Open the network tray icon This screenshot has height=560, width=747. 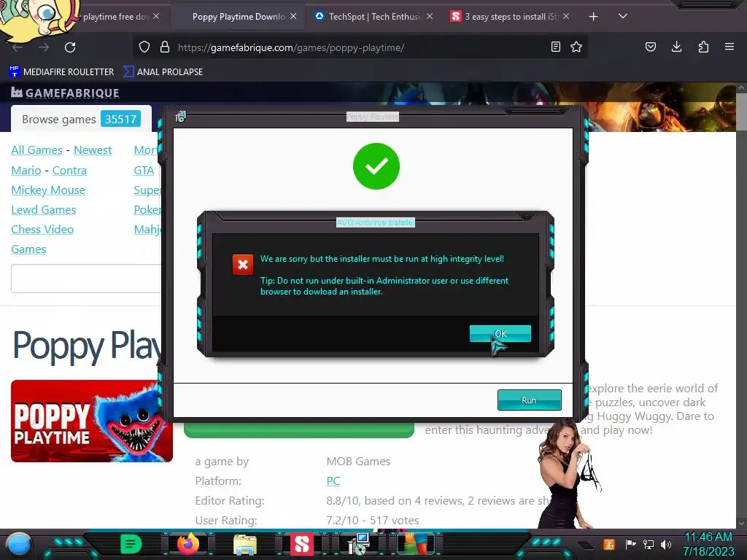[x=649, y=544]
